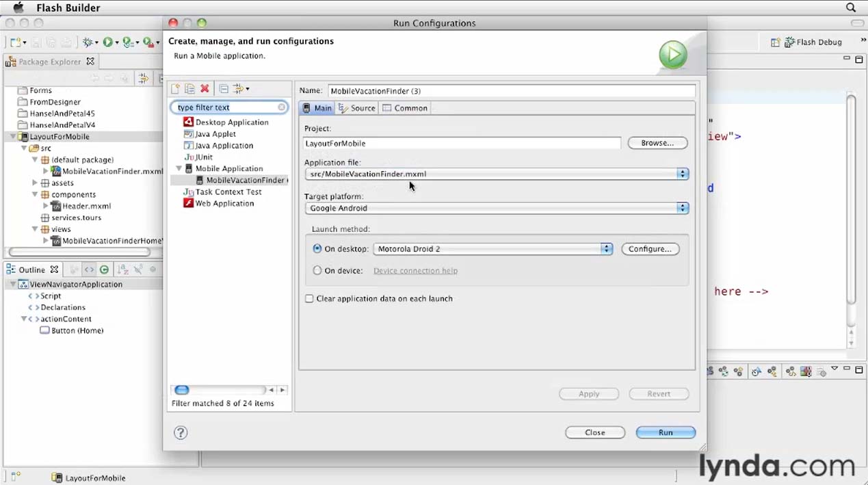The image size is (868, 485).
Task: Select Header.mxml in Package Explorer
Action: 81,206
